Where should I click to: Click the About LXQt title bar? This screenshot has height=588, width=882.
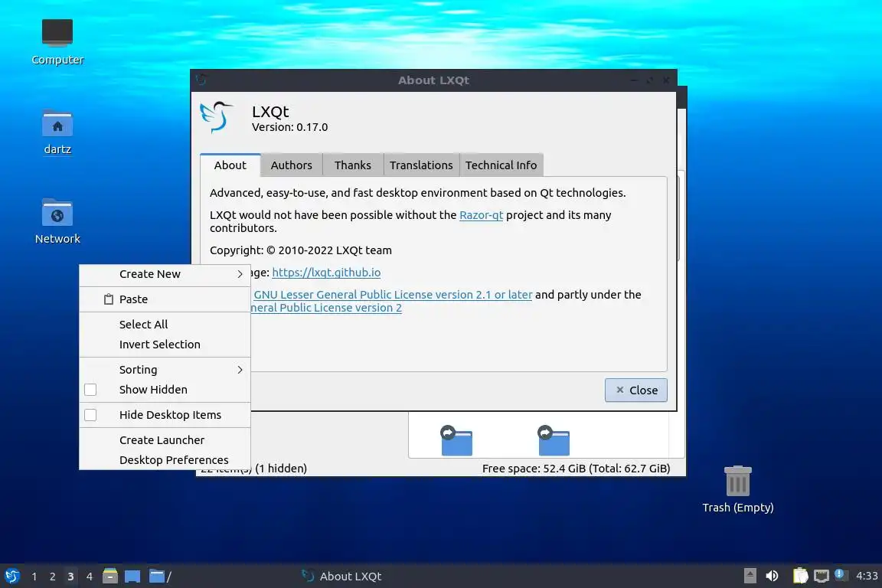pyautogui.click(x=433, y=80)
